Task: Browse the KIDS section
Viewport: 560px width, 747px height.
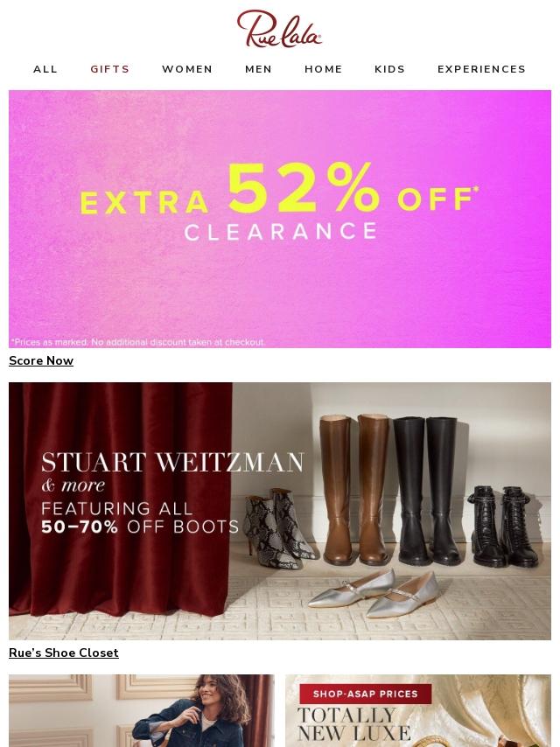Action: point(389,69)
